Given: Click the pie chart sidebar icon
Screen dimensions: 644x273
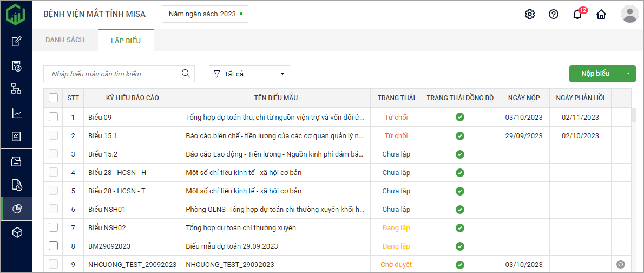Looking at the screenshot, I should pos(17,209).
